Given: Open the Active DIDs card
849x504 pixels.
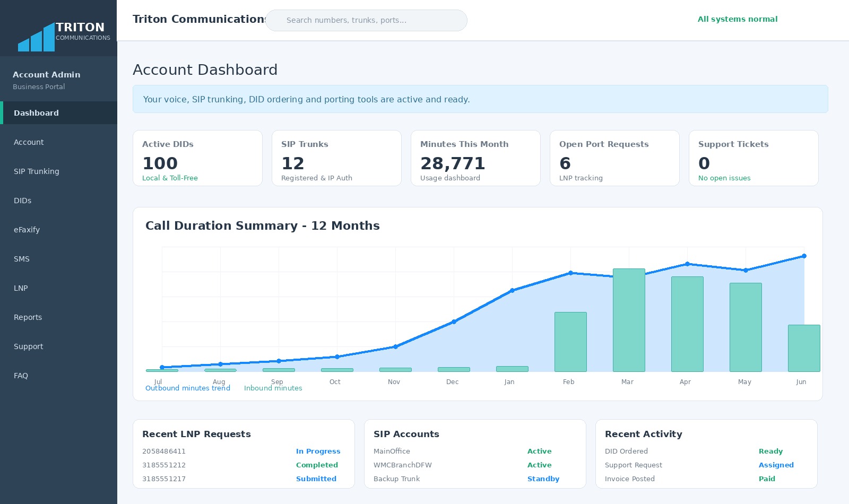Looking at the screenshot, I should (x=197, y=158).
